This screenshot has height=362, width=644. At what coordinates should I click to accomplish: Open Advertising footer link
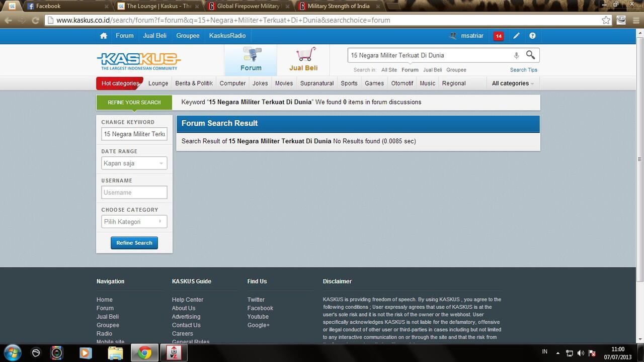coord(186,317)
